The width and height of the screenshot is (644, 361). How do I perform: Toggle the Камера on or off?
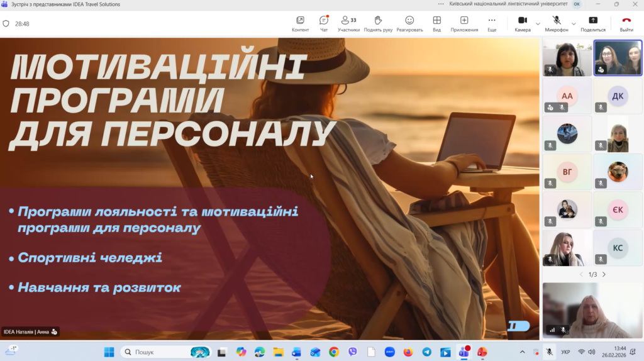[x=522, y=23]
